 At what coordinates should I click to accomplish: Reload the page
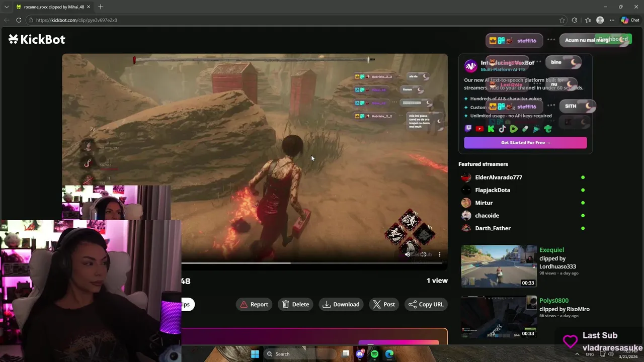click(x=19, y=20)
